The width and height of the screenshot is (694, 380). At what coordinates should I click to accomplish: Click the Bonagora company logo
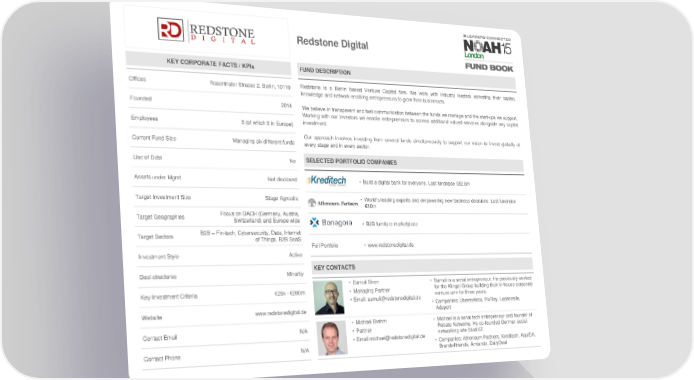pyautogui.click(x=331, y=222)
